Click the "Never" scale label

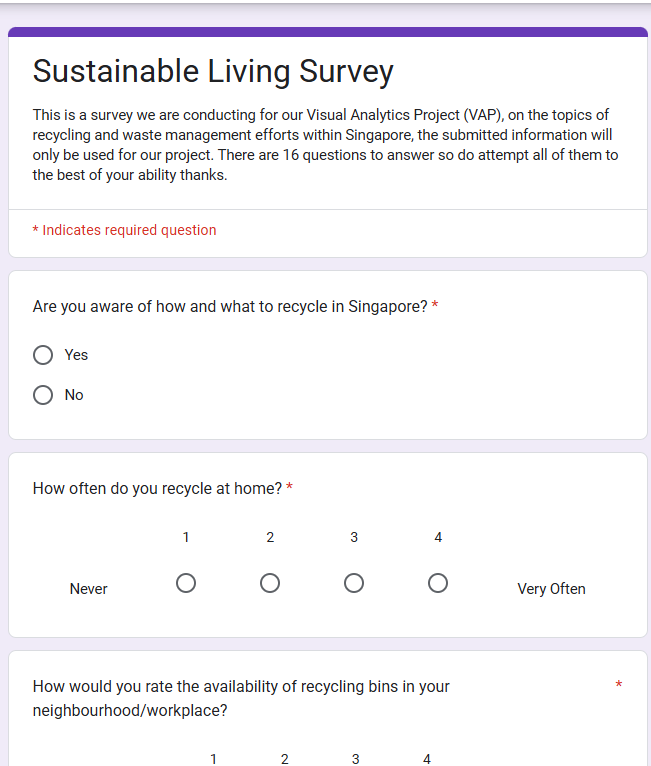pos(89,589)
